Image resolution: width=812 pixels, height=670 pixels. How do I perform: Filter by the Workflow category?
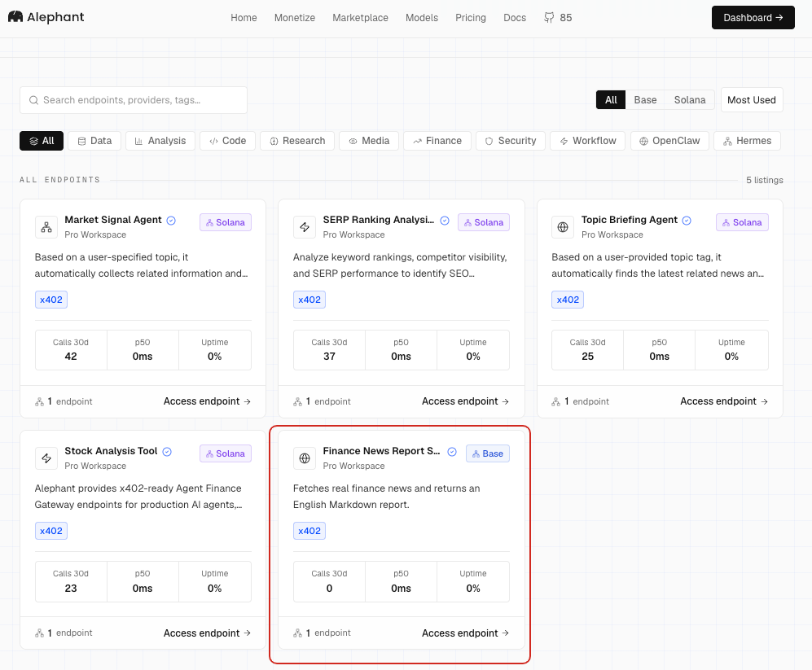click(587, 141)
